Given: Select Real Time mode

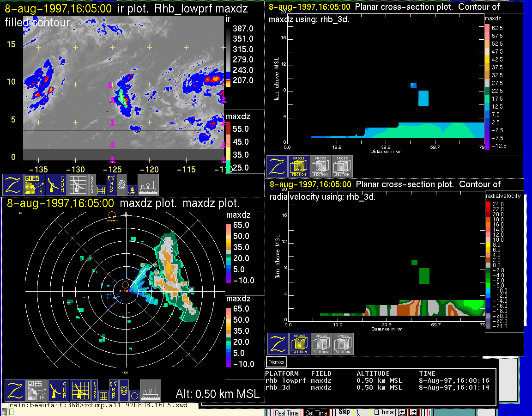Looking at the screenshot, I should click(x=286, y=413).
